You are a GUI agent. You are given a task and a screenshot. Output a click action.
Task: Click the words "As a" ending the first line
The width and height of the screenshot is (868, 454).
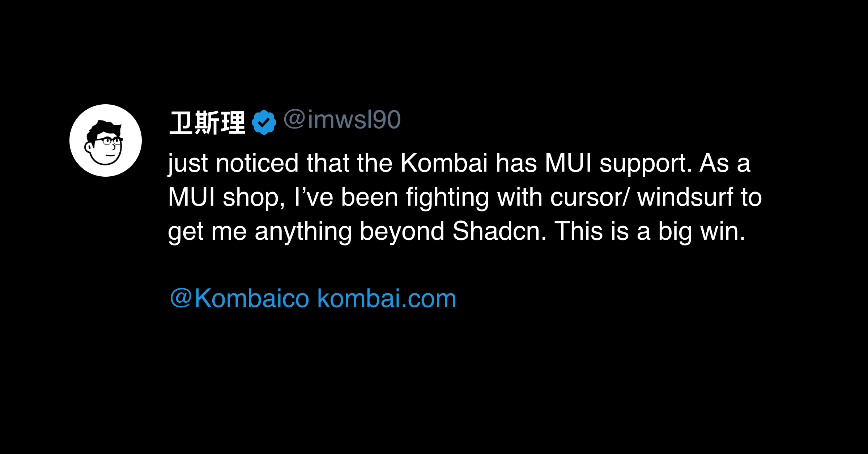point(725,163)
